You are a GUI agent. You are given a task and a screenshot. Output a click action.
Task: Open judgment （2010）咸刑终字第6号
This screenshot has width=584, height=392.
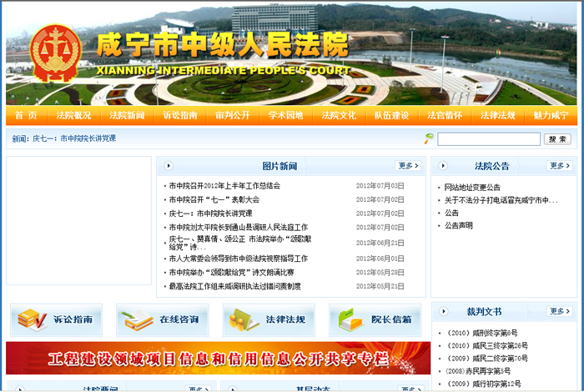point(481,333)
